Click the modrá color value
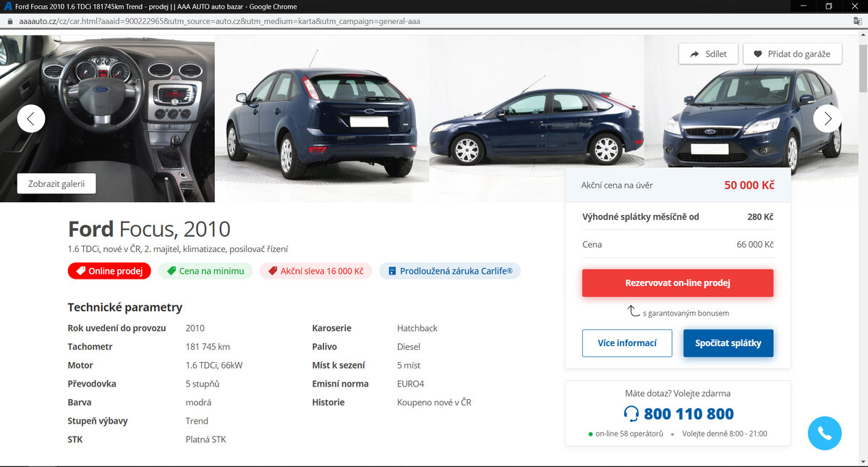The image size is (868, 467). tap(199, 402)
